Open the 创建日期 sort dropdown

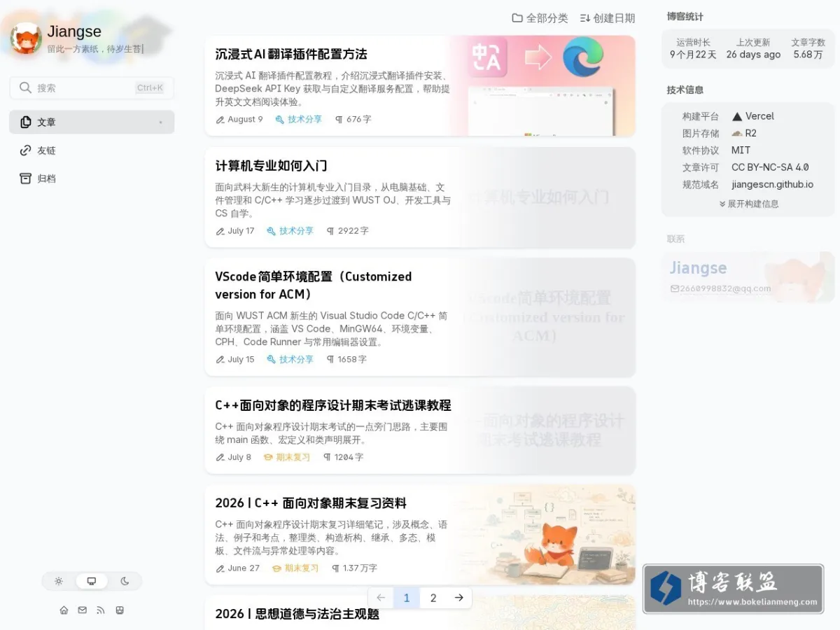608,18
